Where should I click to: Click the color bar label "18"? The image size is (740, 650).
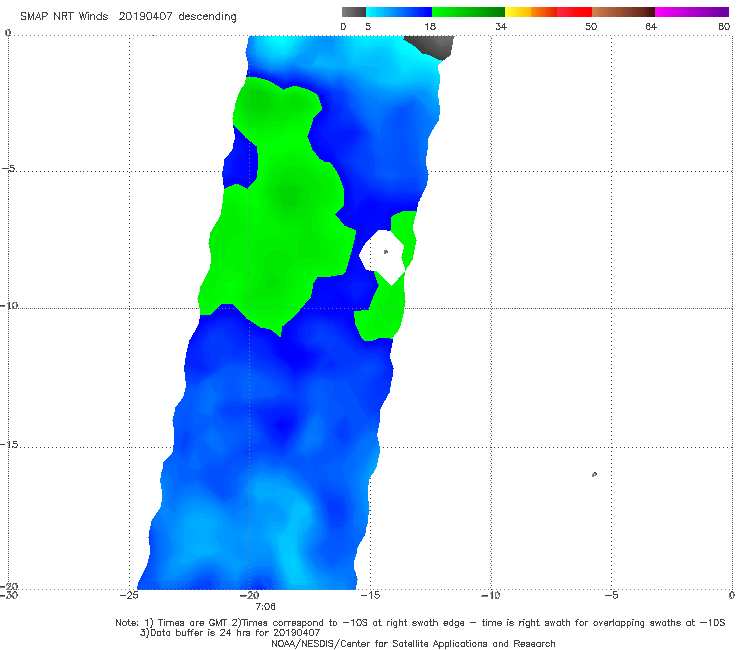tap(430, 27)
